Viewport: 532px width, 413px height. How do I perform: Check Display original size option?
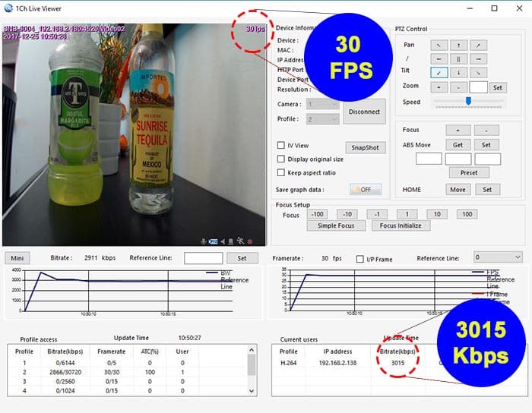pyautogui.click(x=281, y=159)
